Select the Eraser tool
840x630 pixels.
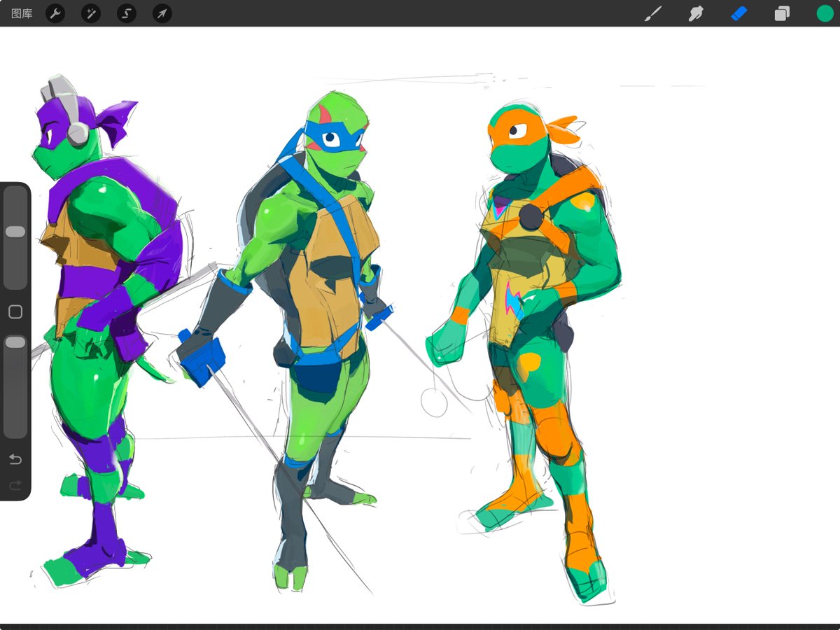coord(739,13)
